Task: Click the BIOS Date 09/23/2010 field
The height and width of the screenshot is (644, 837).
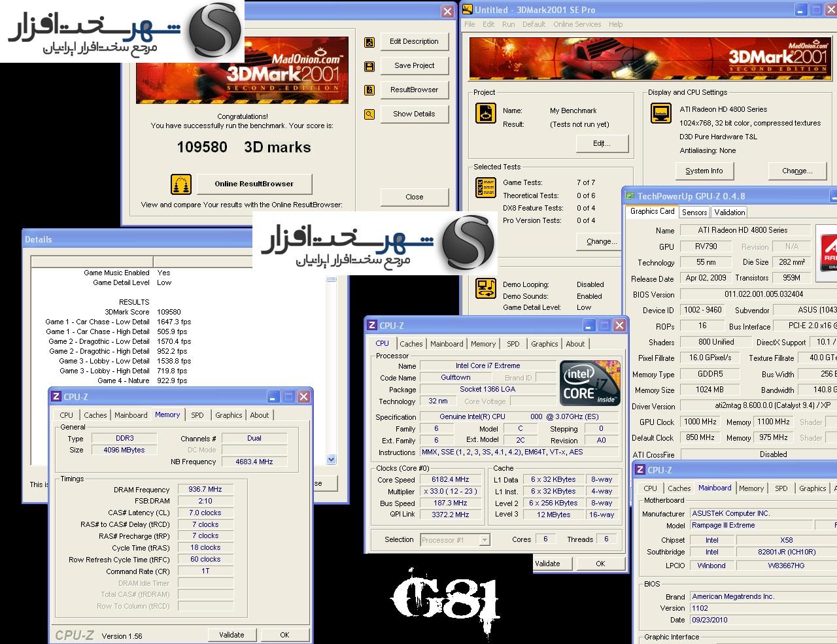Action: pos(763,620)
